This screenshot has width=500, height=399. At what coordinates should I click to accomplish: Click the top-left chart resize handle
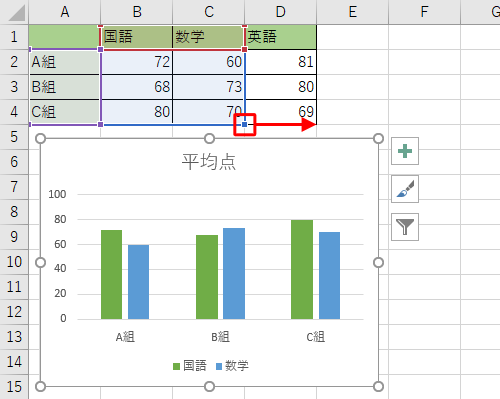(x=40, y=138)
